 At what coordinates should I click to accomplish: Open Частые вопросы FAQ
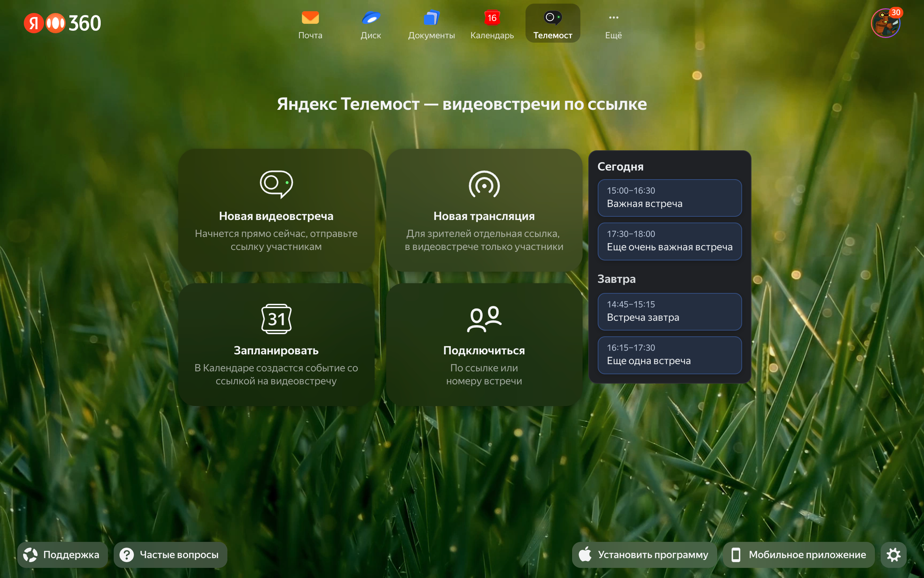[170, 555]
